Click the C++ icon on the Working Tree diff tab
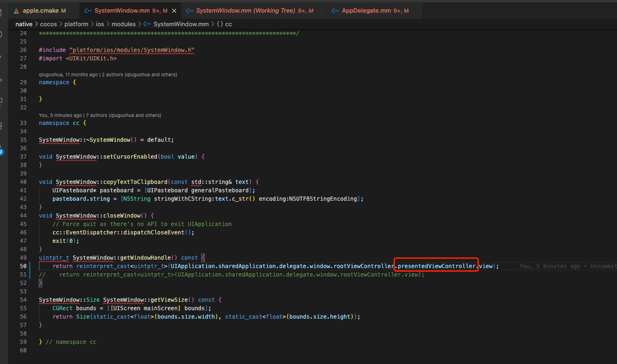 pyautogui.click(x=190, y=10)
